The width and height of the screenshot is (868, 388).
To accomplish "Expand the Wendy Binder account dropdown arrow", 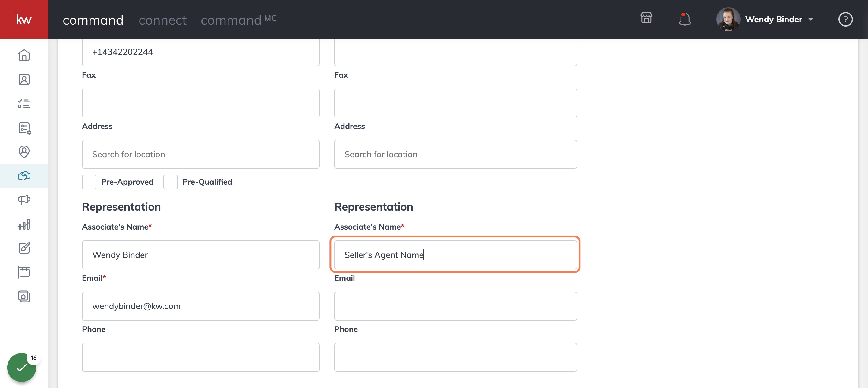I will pos(811,20).
